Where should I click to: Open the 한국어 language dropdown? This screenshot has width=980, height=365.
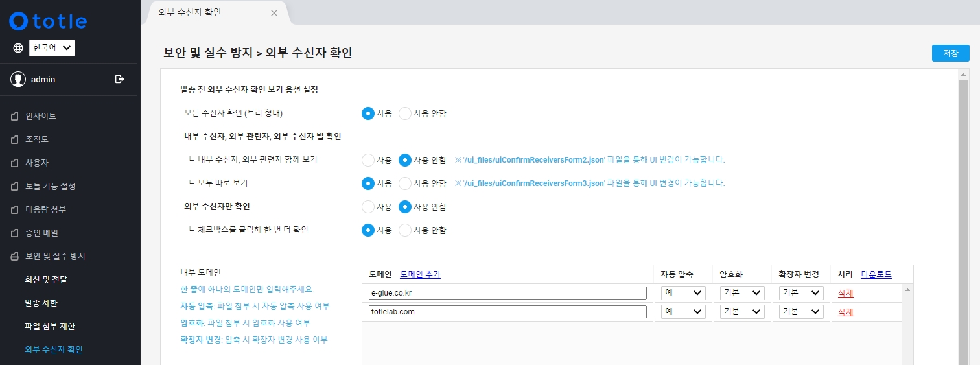coord(52,48)
